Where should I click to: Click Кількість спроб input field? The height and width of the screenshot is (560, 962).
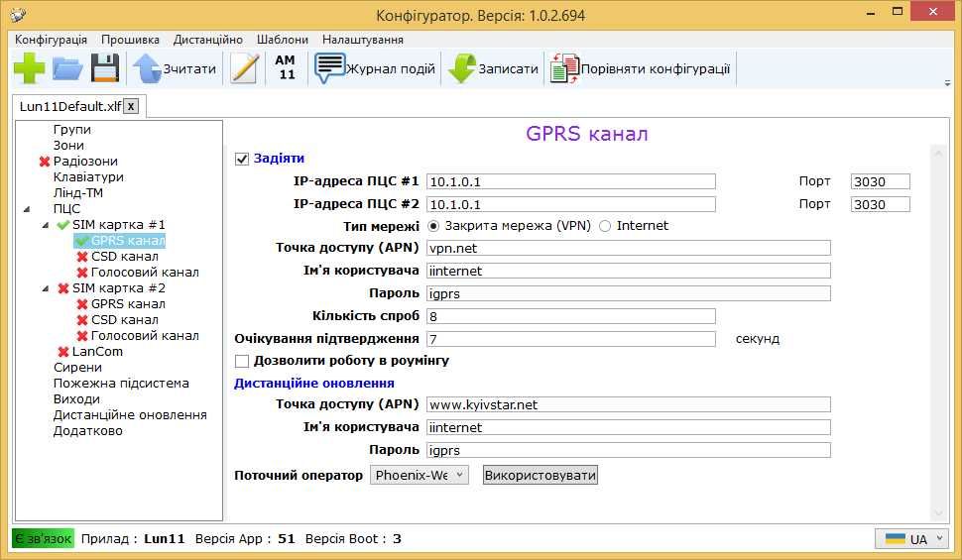tap(570, 316)
